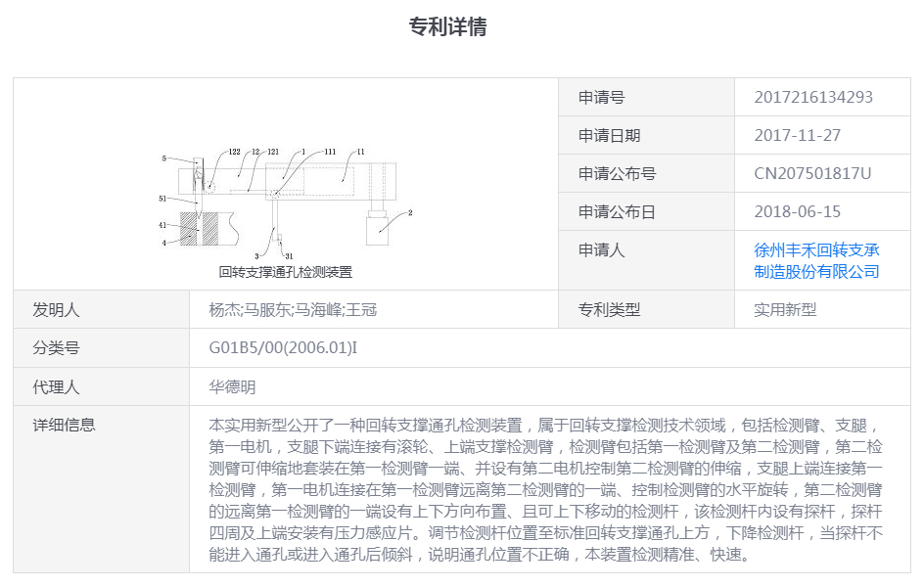
Task: Click the inventors 杨杰;马服东;马海峰;王冠
Action: pyautogui.click(x=293, y=309)
